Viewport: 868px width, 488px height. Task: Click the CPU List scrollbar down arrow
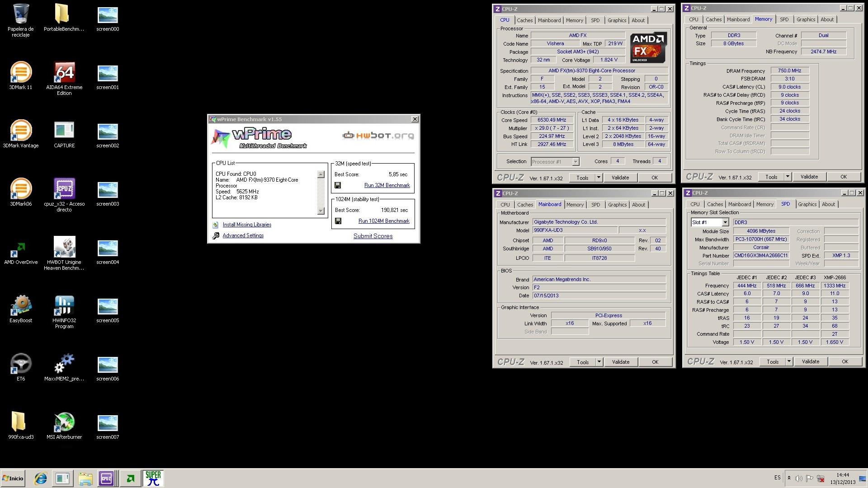tap(321, 211)
